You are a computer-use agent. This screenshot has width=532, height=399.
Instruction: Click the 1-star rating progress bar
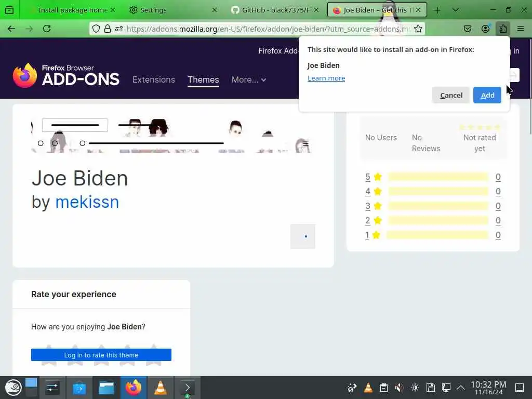pos(437,235)
